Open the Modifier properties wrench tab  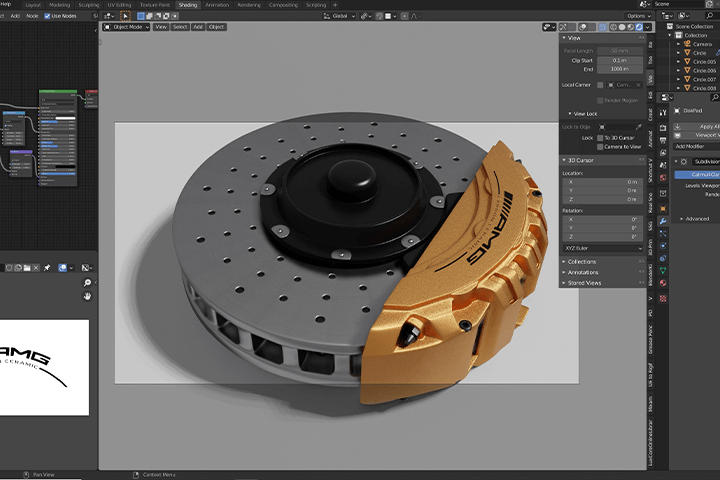pyautogui.click(x=663, y=221)
